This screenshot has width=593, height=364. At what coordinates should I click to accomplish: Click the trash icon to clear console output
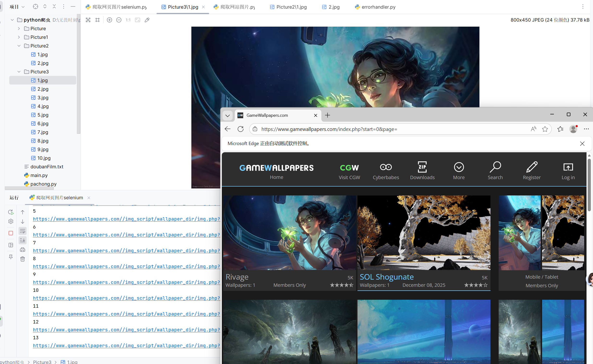[x=23, y=259]
